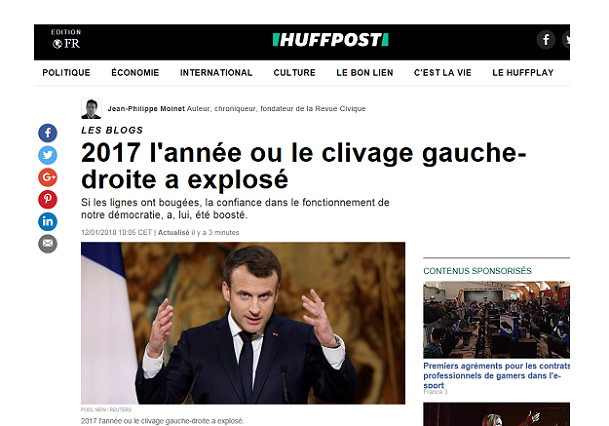Screen dimensions: 609x426
Task: Open HuffPost Facebook page in header
Action: click(546, 40)
